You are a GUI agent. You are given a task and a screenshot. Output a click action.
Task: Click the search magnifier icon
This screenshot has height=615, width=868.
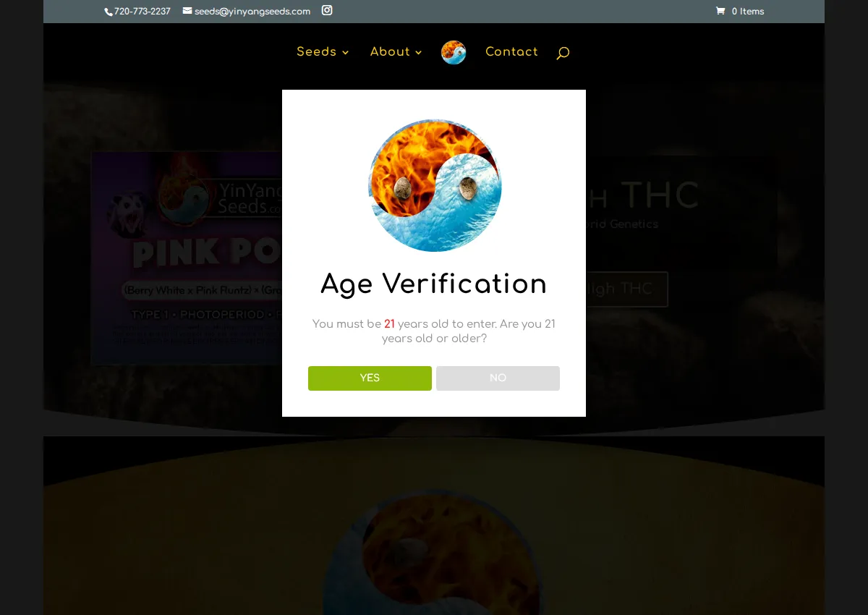563,53
